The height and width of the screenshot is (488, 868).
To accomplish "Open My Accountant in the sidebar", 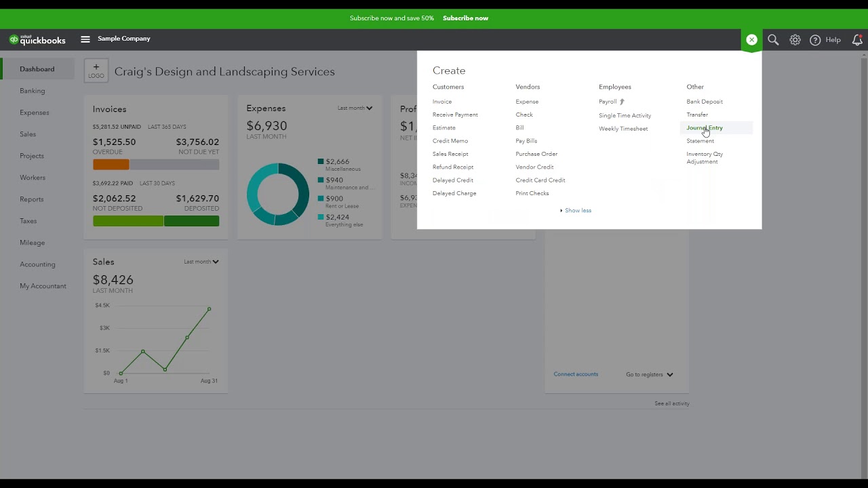I will [43, 286].
